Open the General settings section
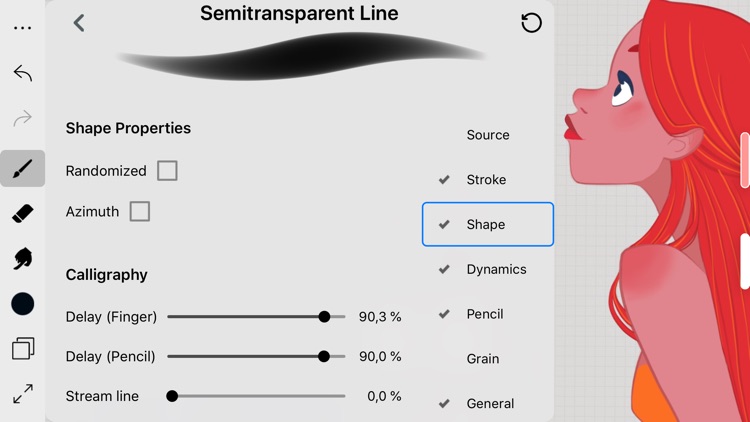Screen dimensions: 750x422 click(x=488, y=403)
